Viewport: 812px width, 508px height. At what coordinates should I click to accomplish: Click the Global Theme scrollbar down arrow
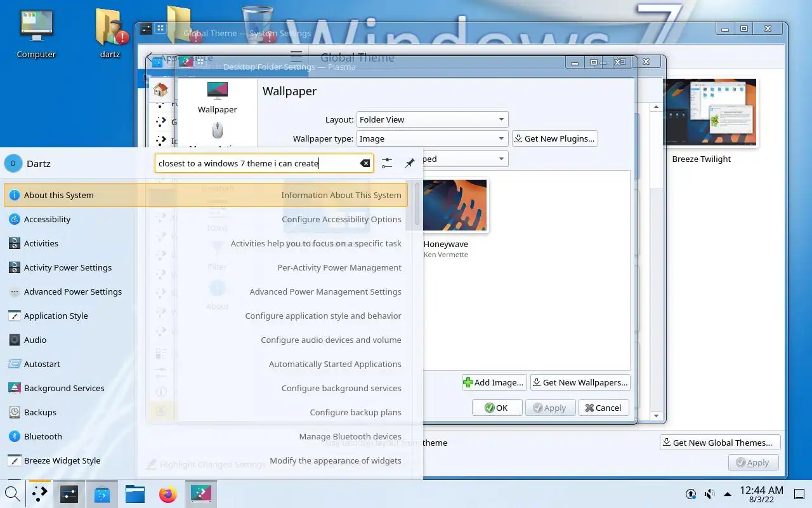657,417
